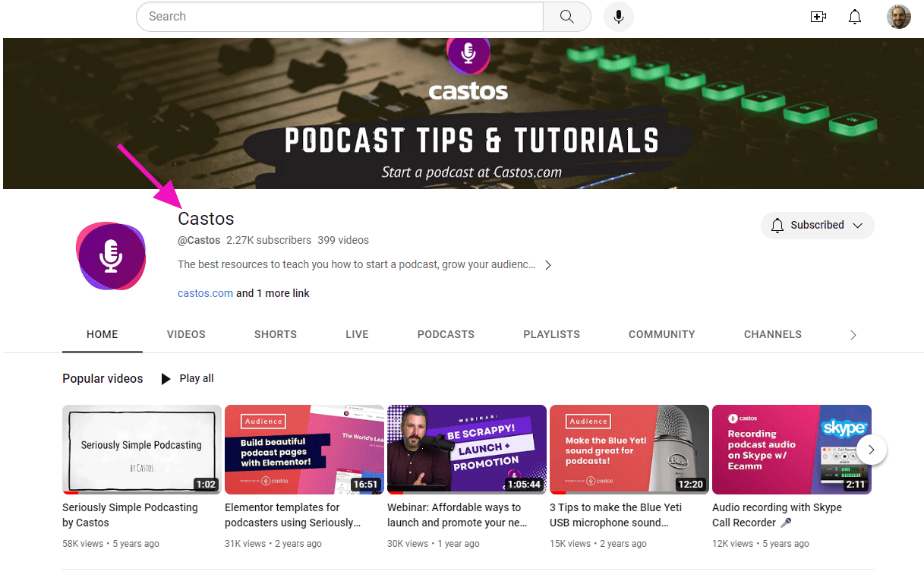Click the Castos channel name heading
This screenshot has height=578, width=924.
tap(206, 219)
